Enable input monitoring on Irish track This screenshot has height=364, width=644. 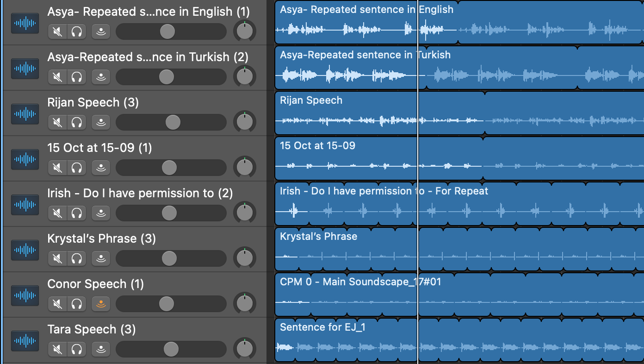tap(100, 213)
